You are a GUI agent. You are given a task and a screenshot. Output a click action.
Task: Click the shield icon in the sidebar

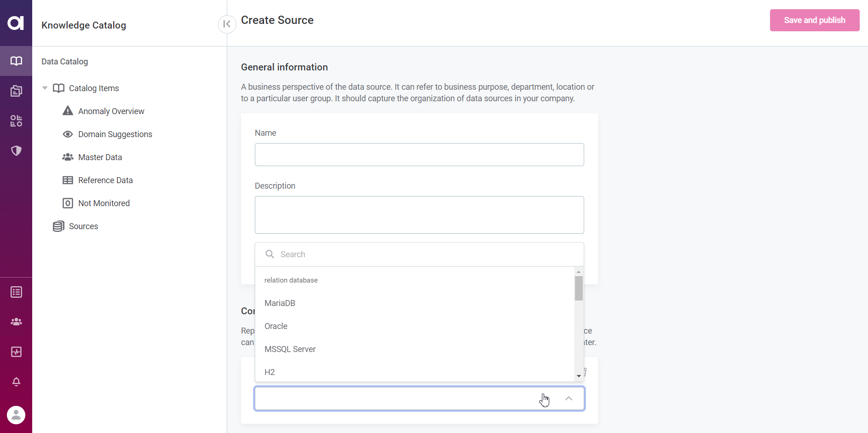click(x=16, y=150)
